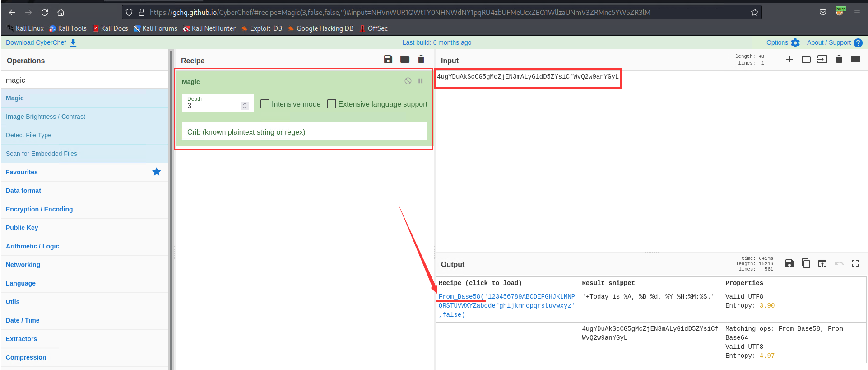
Task: Clear input and output trash icon
Action: tap(839, 59)
